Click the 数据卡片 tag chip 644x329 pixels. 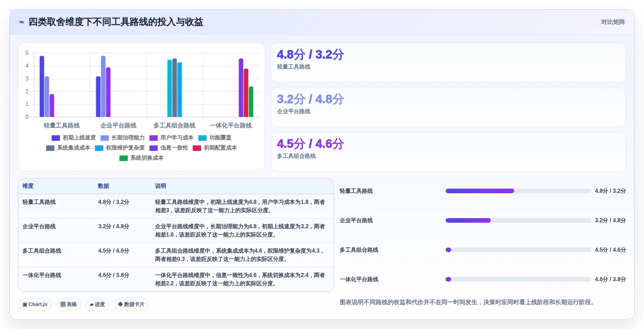click(131, 304)
